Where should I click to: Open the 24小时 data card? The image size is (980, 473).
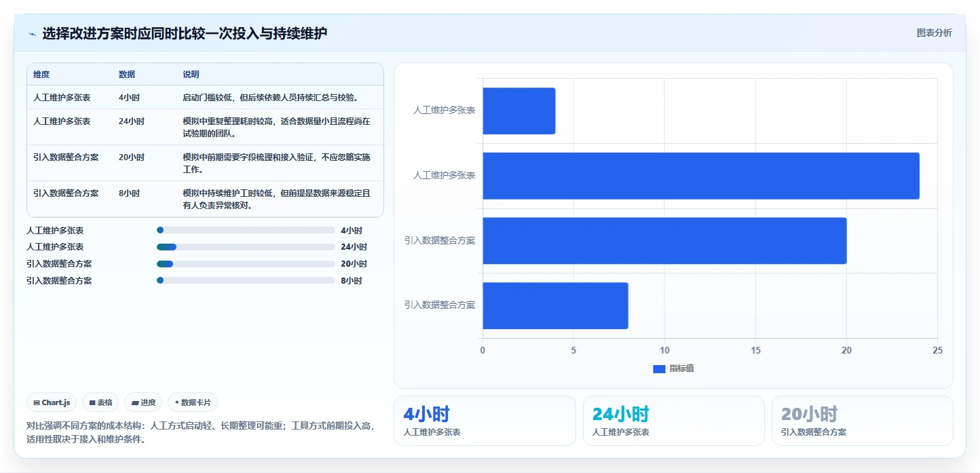pyautogui.click(x=673, y=421)
